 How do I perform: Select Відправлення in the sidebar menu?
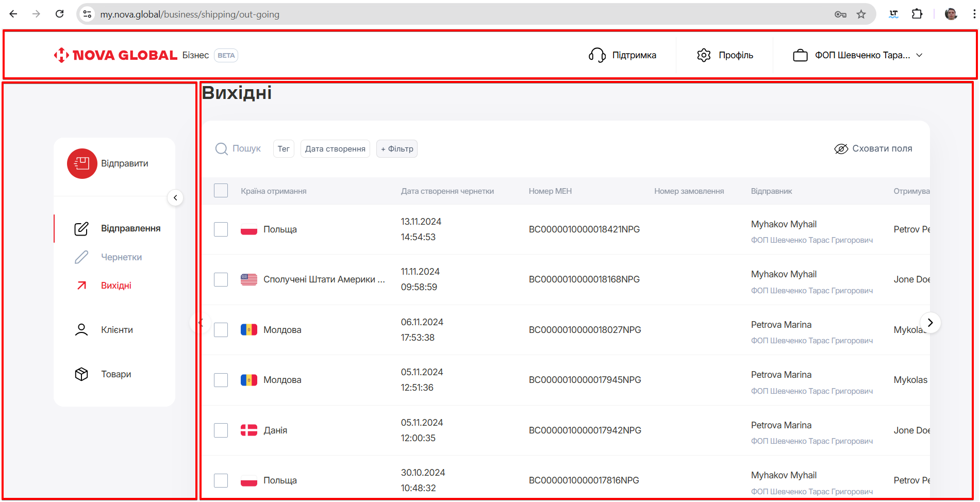(x=130, y=228)
